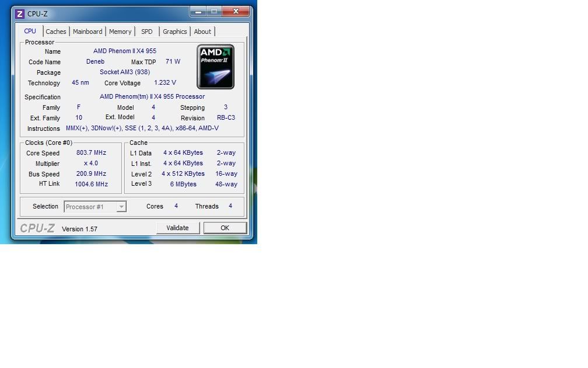The width and height of the screenshot is (588, 368).
Task: Click the 'Version 1.57' label
Action: click(x=79, y=229)
